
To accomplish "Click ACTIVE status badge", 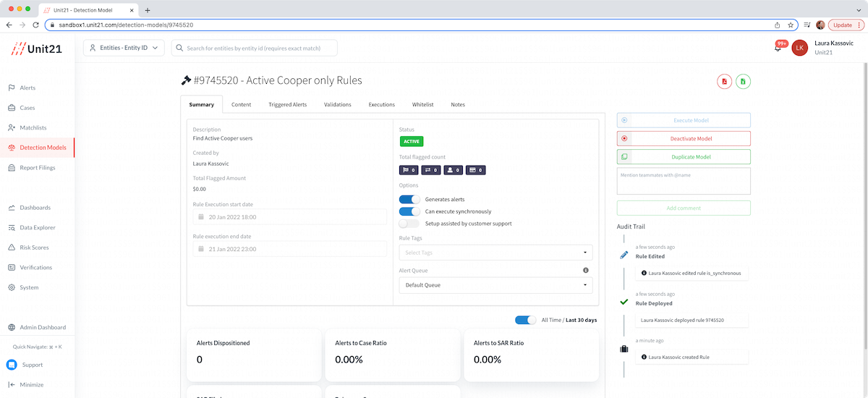I will click(x=412, y=142).
